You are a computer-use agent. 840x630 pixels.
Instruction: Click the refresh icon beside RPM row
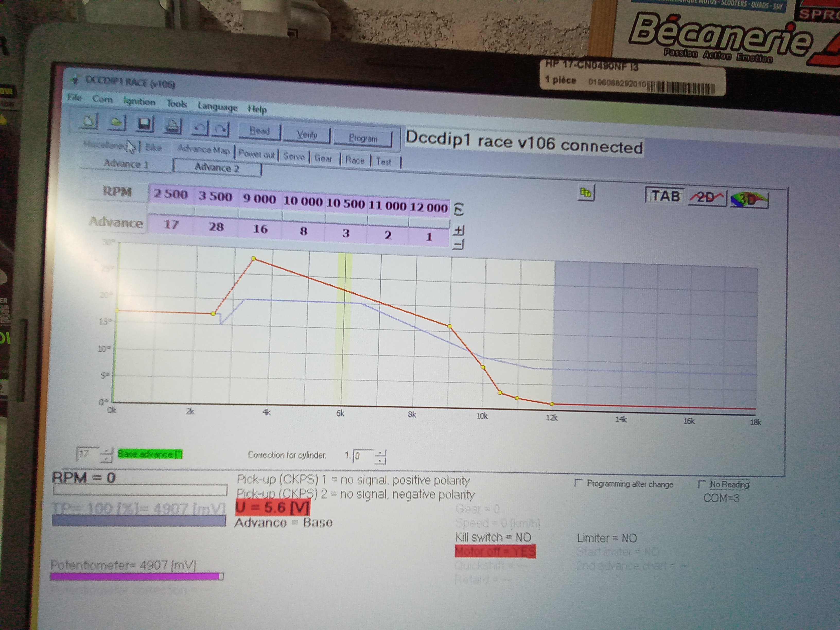pos(459,209)
